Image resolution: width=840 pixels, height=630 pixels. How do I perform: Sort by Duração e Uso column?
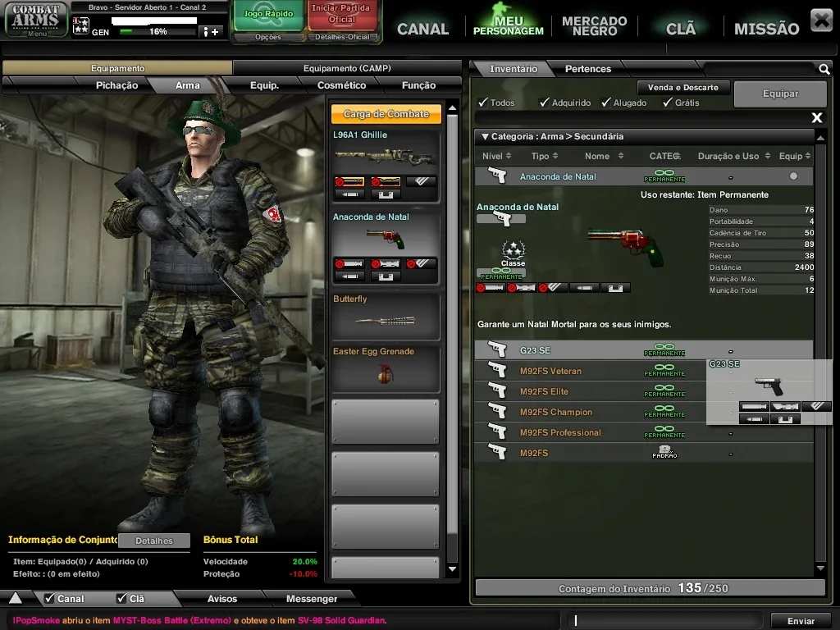(734, 156)
